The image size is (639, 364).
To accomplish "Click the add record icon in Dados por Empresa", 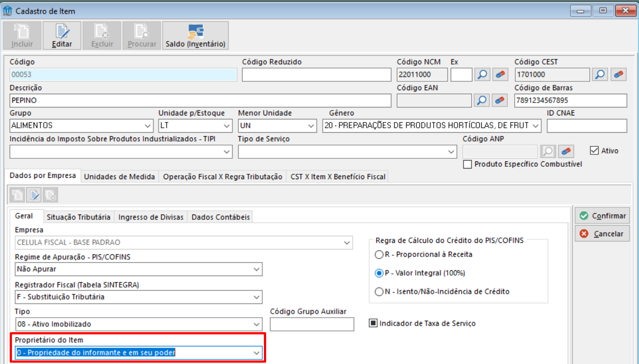I will click(18, 195).
